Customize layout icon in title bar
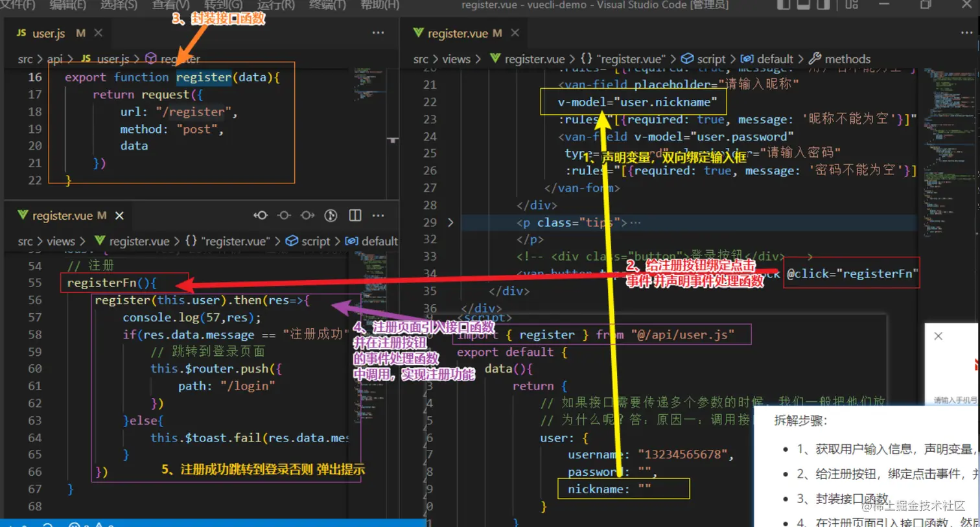This screenshot has height=527, width=980. [x=852, y=5]
